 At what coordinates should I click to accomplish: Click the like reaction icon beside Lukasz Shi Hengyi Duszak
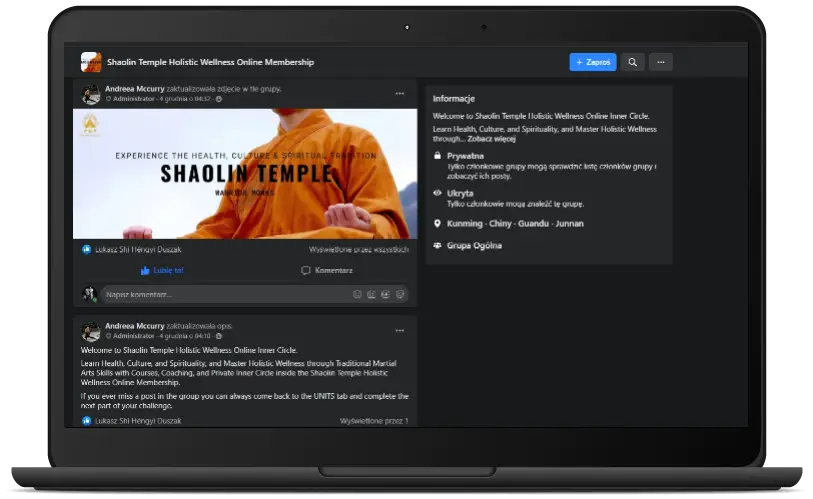[87, 249]
